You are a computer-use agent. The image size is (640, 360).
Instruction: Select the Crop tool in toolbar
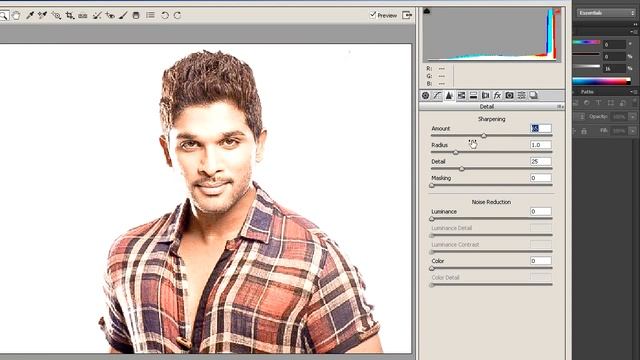[x=70, y=16]
